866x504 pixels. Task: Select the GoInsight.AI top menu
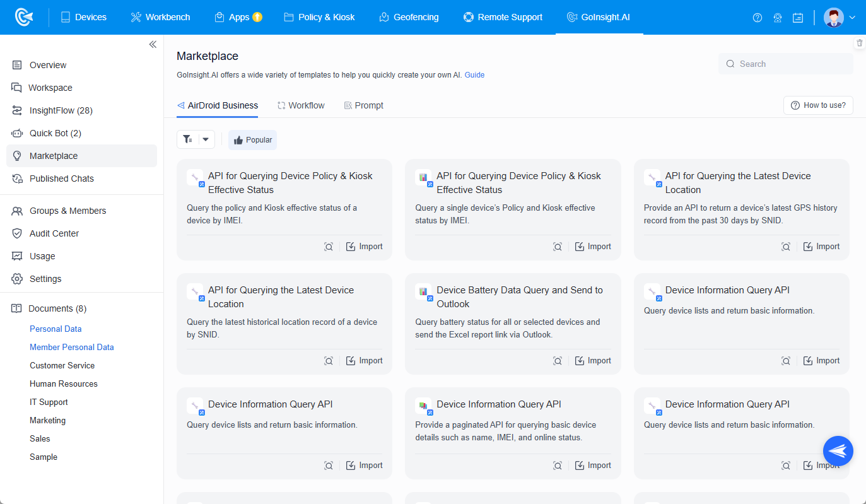tap(598, 17)
